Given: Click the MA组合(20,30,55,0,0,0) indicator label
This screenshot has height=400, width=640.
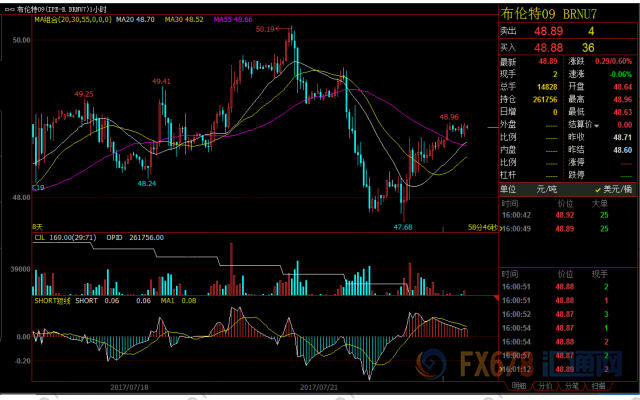Looking at the screenshot, I should pos(73,19).
